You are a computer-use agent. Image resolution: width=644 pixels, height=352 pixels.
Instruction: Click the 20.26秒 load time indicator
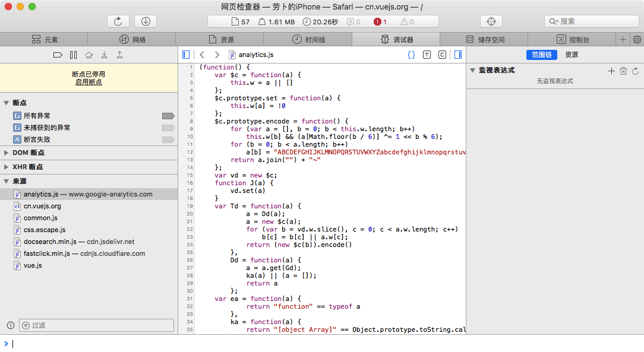tap(320, 22)
